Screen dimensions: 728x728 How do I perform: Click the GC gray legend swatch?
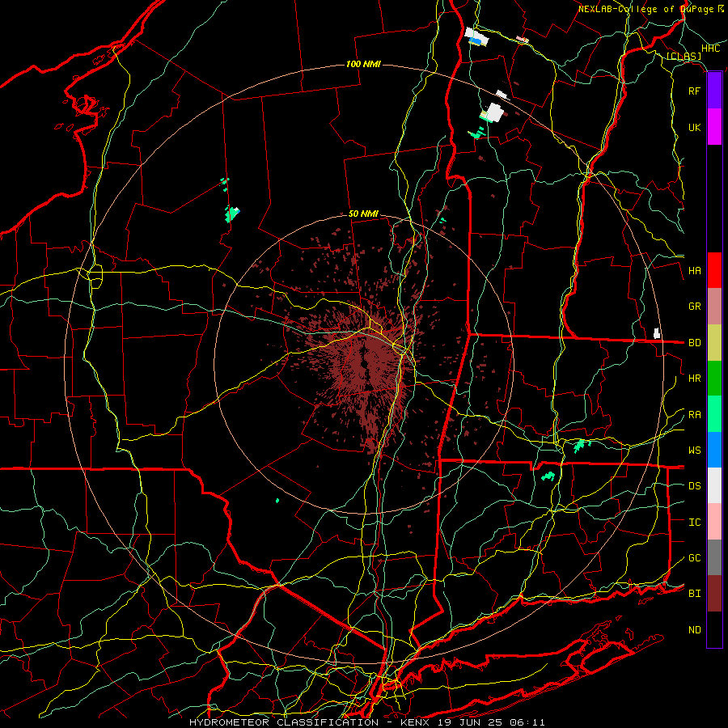[714, 557]
